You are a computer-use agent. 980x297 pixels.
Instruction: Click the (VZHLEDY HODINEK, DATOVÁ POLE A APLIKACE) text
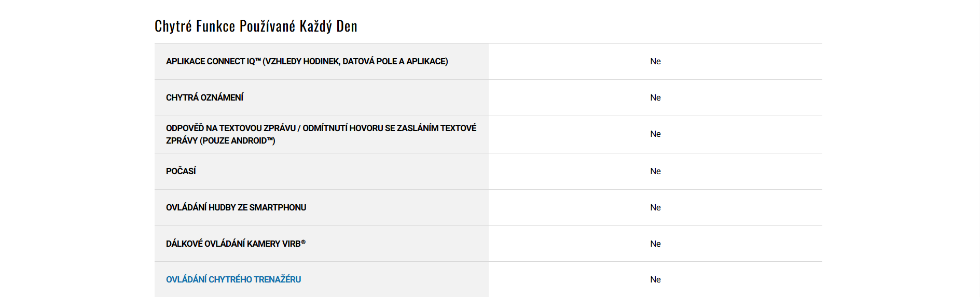[355, 61]
